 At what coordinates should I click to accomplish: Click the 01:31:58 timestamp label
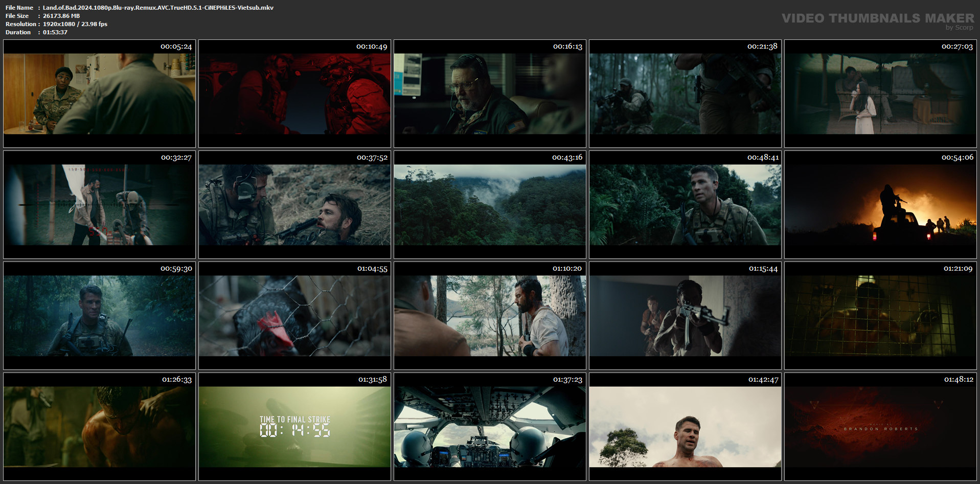click(x=373, y=380)
